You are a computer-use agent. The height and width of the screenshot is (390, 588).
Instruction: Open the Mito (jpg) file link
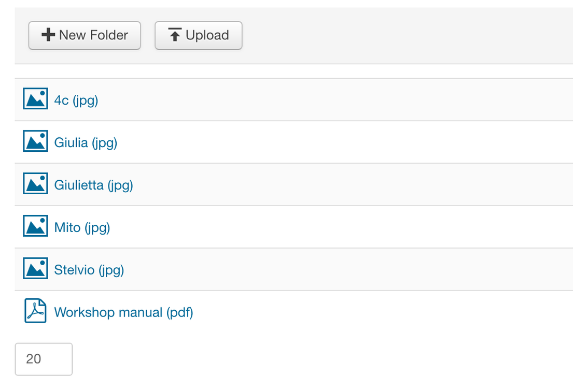82,227
